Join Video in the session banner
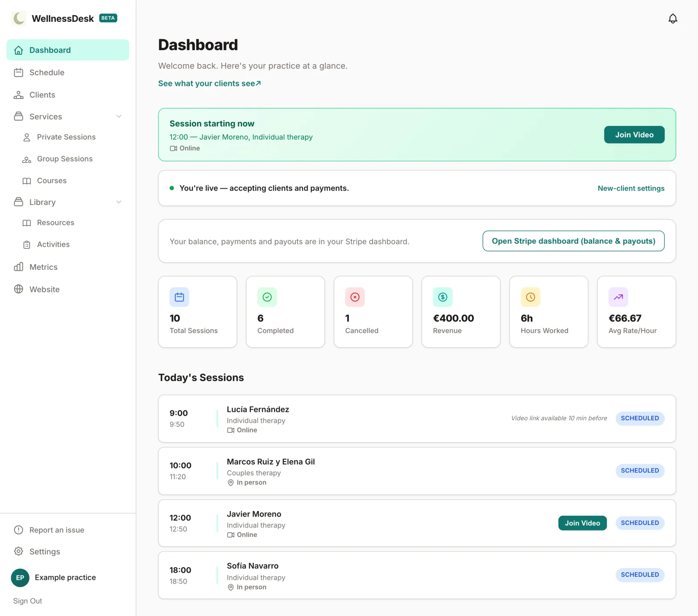Viewport: 698px width, 616px height. coord(634,135)
